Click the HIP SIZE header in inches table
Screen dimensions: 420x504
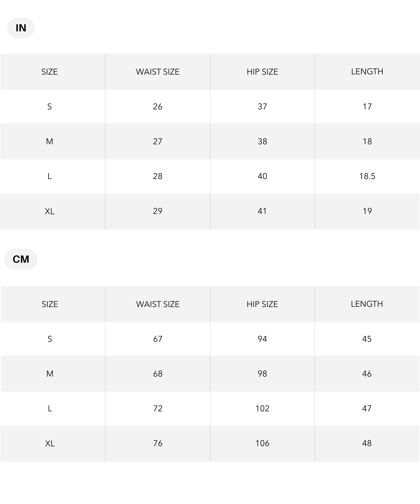[x=262, y=72]
